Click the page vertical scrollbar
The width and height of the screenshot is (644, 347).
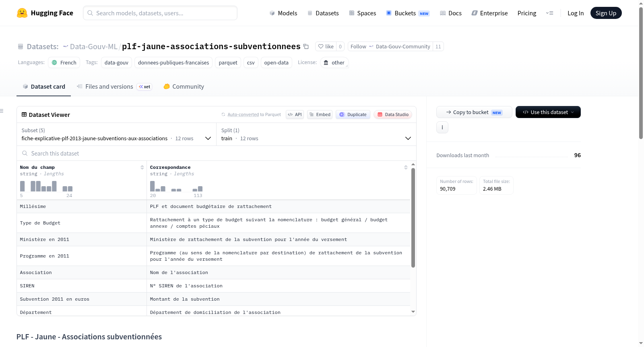[x=641, y=73]
